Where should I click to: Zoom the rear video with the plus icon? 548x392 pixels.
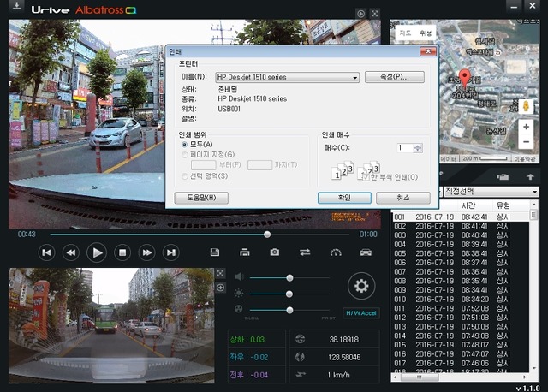click(220, 288)
